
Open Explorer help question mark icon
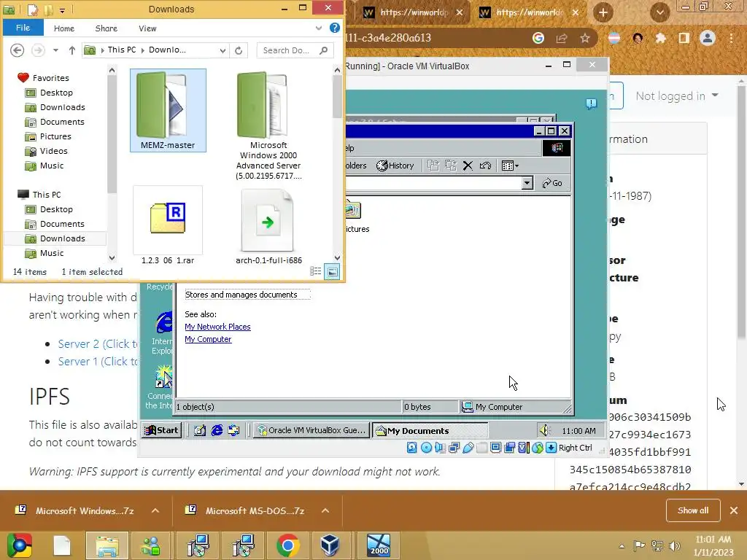(x=335, y=28)
